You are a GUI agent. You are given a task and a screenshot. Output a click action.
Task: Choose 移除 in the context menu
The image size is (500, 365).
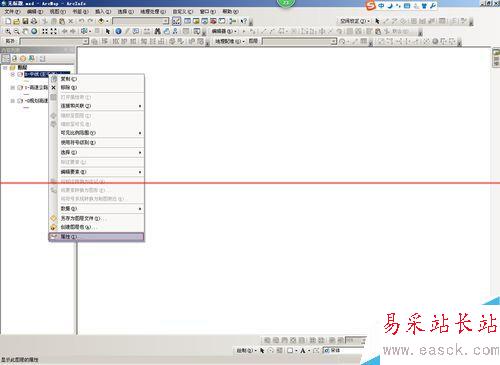pos(96,87)
